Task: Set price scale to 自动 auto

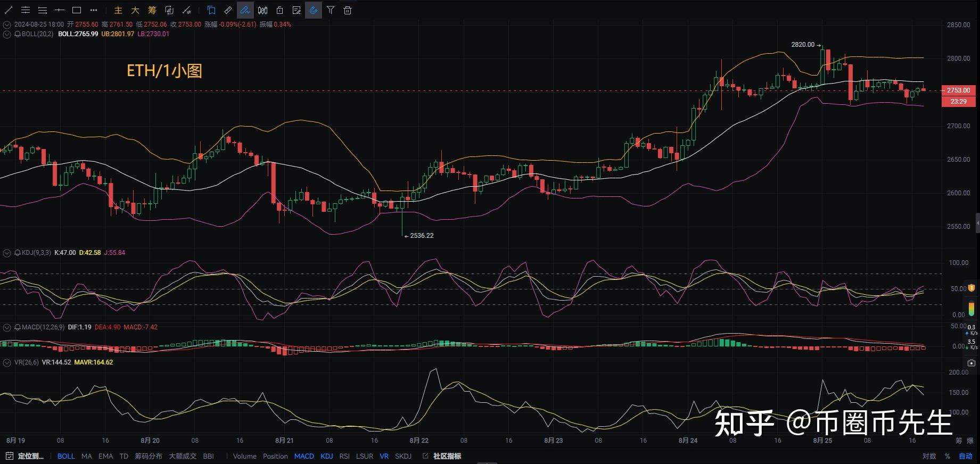Action: coord(966,456)
